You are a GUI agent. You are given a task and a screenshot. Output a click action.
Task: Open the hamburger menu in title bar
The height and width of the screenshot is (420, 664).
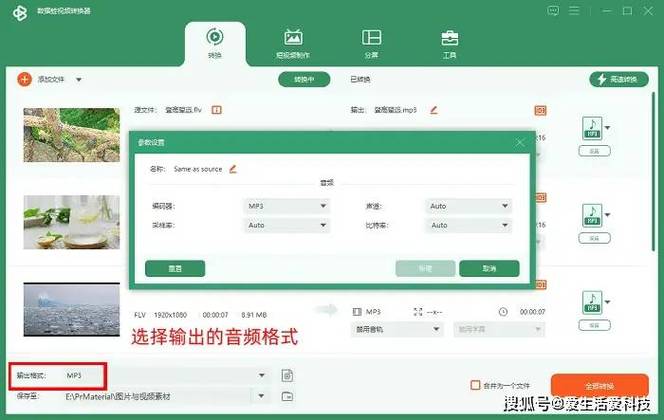click(574, 11)
